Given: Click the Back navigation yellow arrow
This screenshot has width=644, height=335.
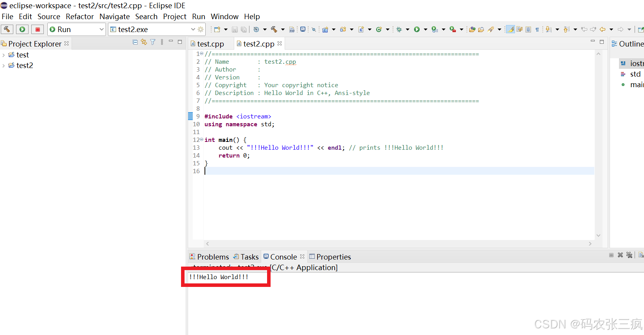Looking at the screenshot, I should tap(603, 29).
